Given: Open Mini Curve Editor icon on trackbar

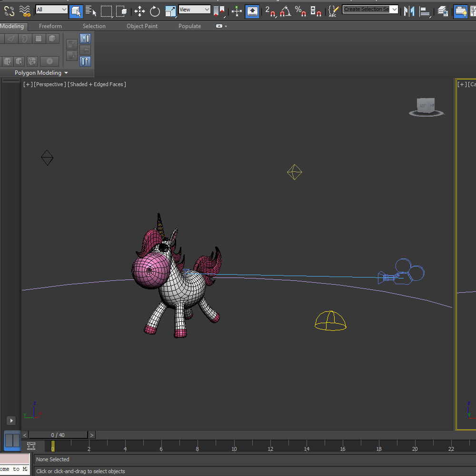Looking at the screenshot, I should tap(31, 446).
